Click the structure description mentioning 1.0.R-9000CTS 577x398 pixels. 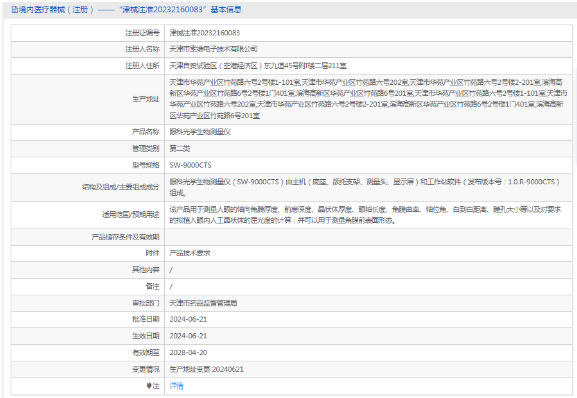point(365,187)
